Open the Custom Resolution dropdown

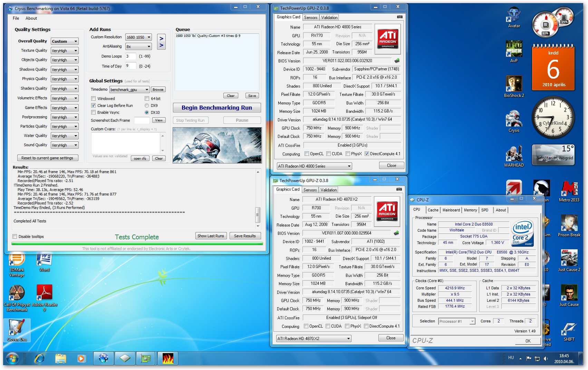(x=138, y=37)
